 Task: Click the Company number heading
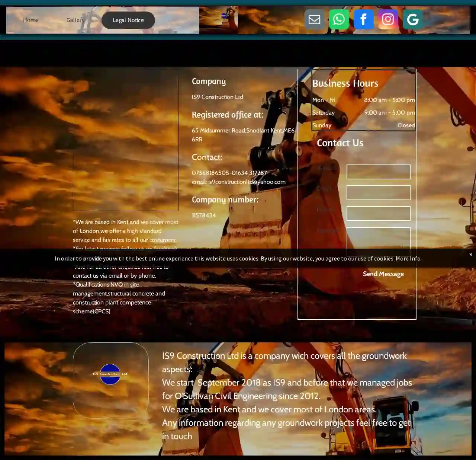(225, 200)
